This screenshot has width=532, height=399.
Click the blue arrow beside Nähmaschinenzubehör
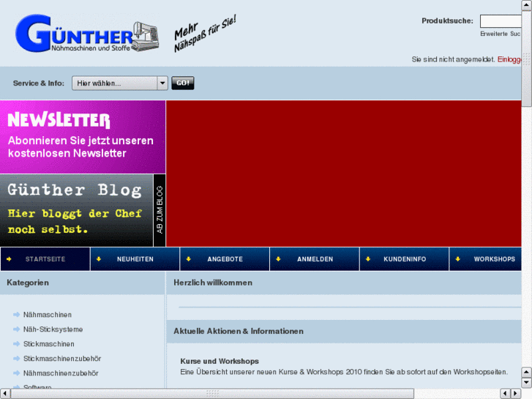point(16,373)
